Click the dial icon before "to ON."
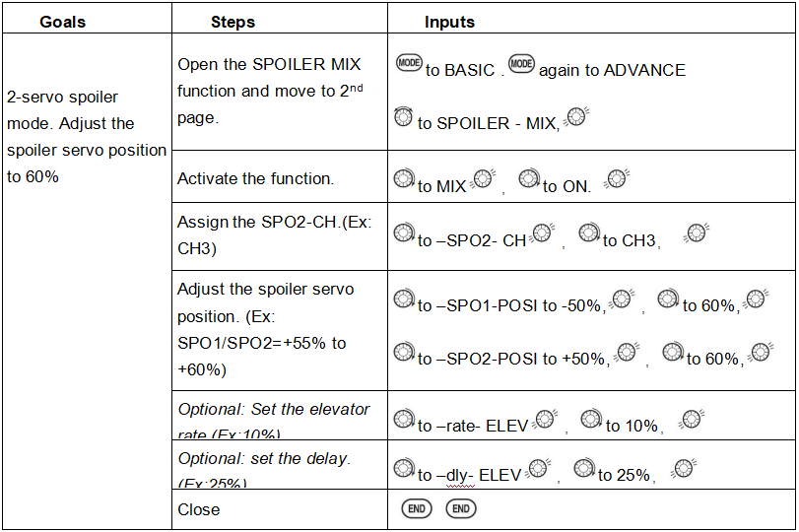Screen dimensions: 799x532 coord(529,179)
